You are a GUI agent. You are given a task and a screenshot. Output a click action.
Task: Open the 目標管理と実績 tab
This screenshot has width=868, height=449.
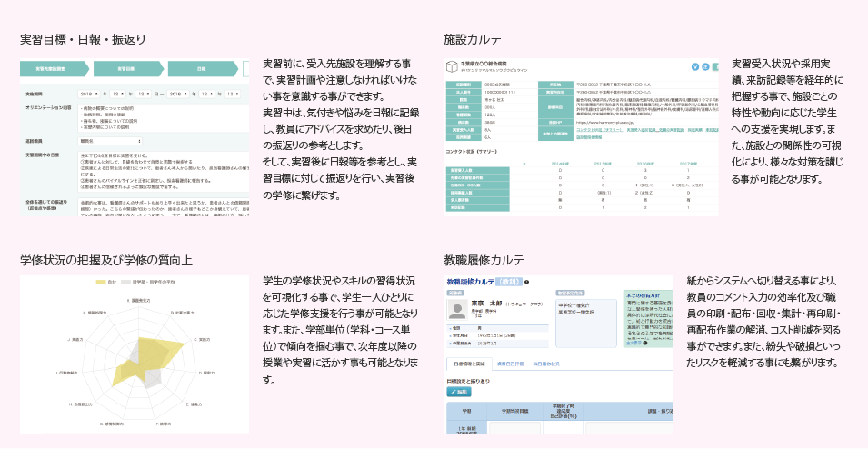pyautogui.click(x=469, y=364)
